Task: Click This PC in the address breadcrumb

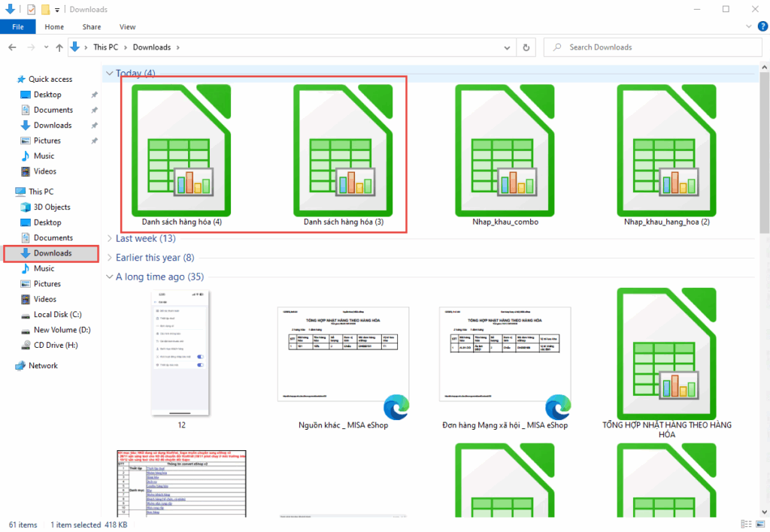Action: (x=105, y=47)
